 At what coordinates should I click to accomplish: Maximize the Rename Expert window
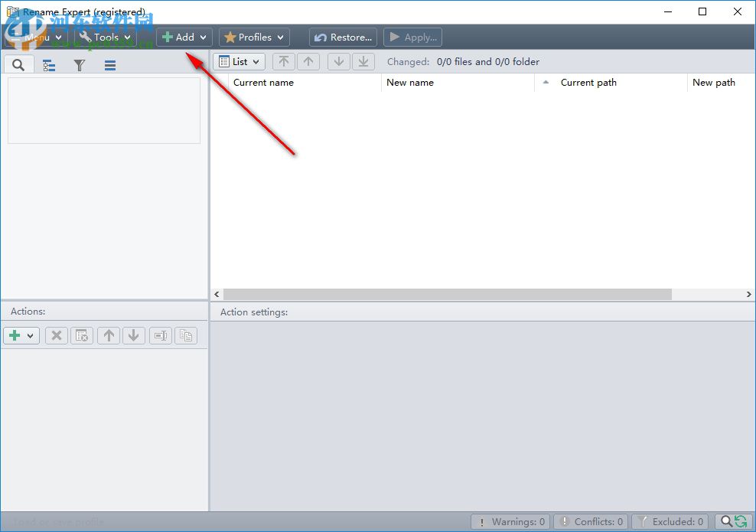click(x=702, y=11)
